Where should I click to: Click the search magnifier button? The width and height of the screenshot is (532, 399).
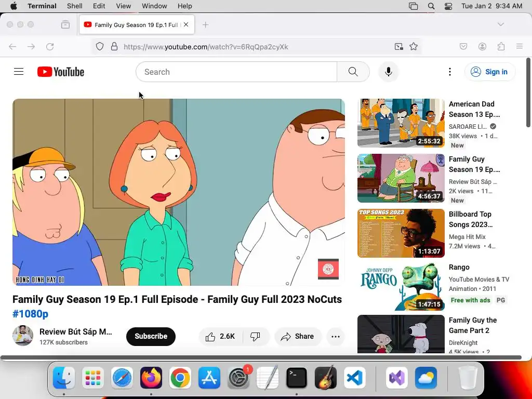(x=353, y=72)
